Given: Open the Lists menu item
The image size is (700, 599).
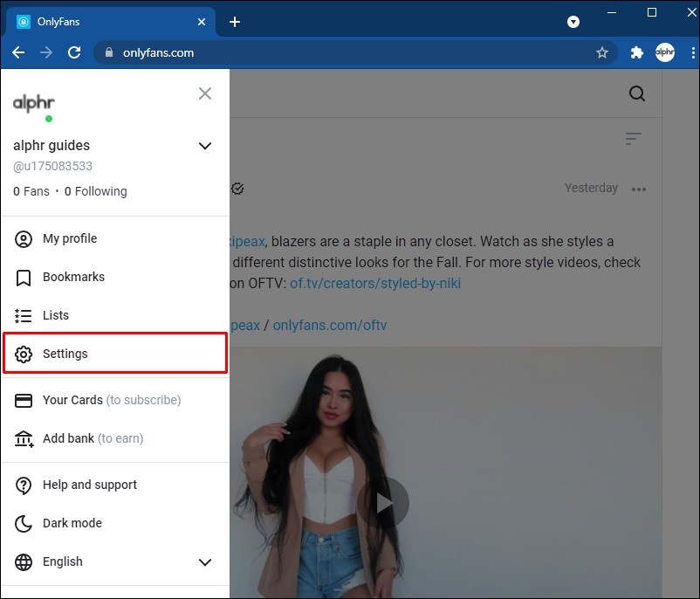Looking at the screenshot, I should [x=114, y=315].
